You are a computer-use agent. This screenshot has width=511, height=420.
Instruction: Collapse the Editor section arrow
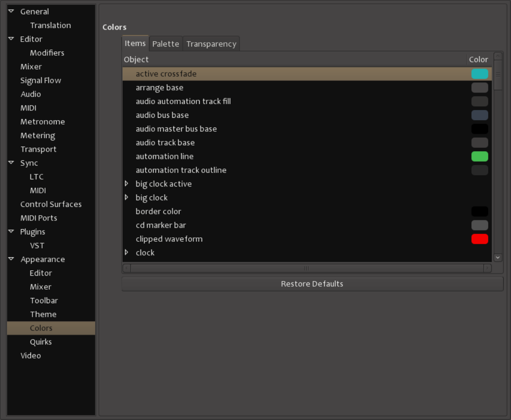point(11,39)
